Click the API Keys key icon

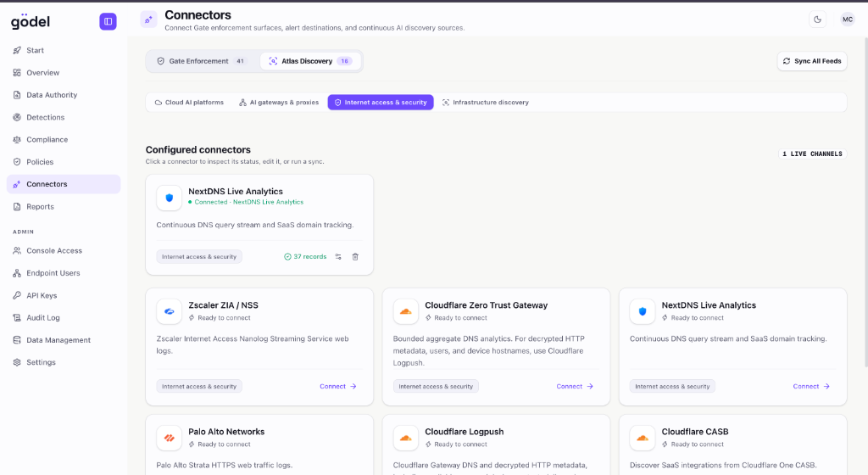click(17, 296)
